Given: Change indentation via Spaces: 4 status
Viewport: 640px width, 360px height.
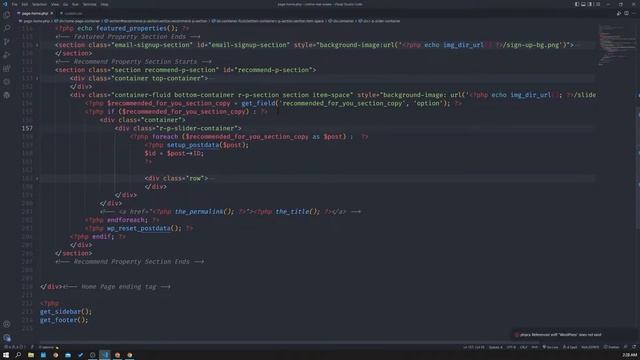Looking at the screenshot, I should click(496, 347).
